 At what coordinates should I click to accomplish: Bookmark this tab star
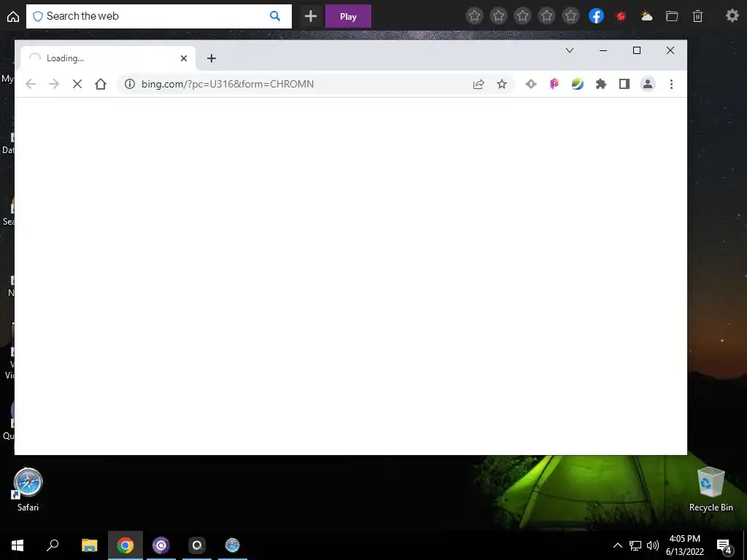(502, 85)
